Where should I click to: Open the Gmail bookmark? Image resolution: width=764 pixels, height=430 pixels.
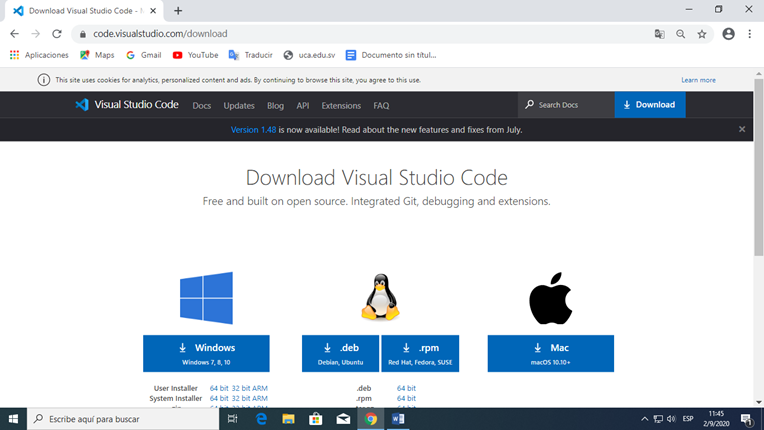tap(144, 55)
